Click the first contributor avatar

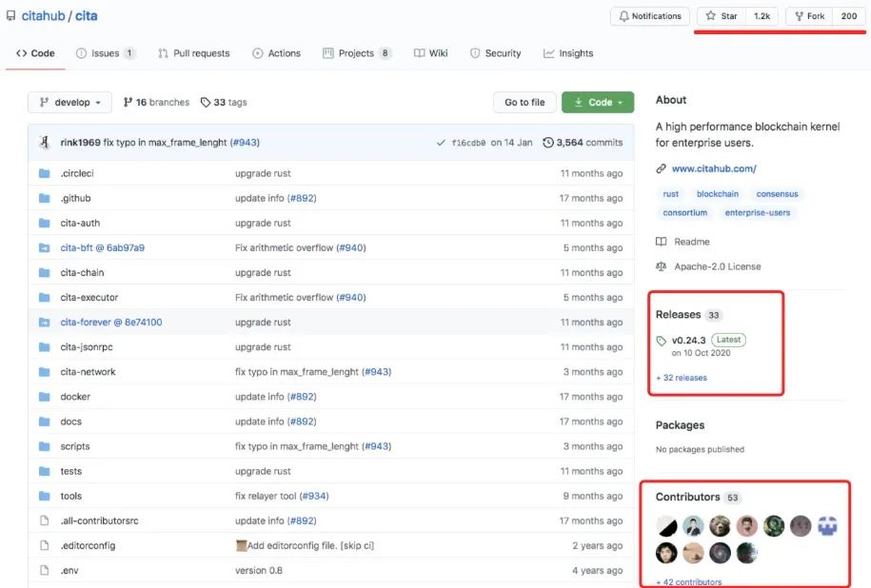pyautogui.click(x=666, y=526)
